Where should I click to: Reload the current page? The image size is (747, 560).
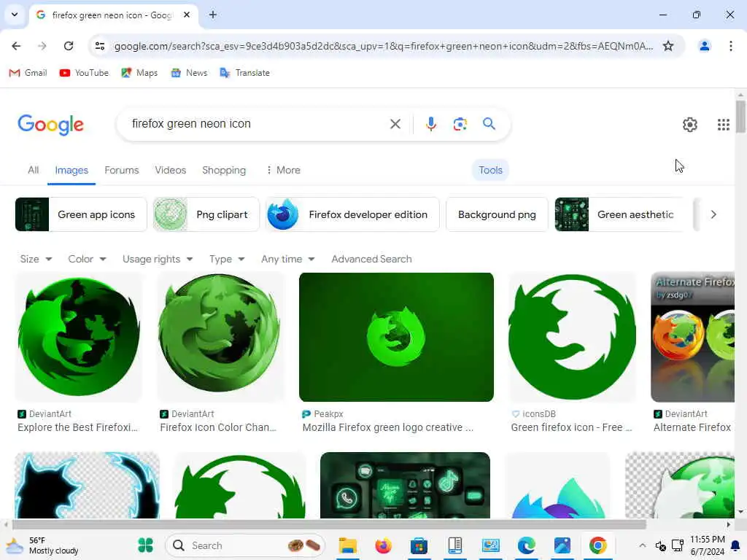tap(69, 46)
